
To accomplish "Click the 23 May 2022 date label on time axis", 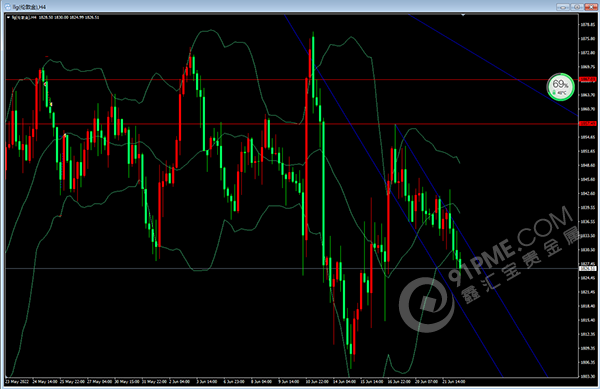I will [17, 381].
